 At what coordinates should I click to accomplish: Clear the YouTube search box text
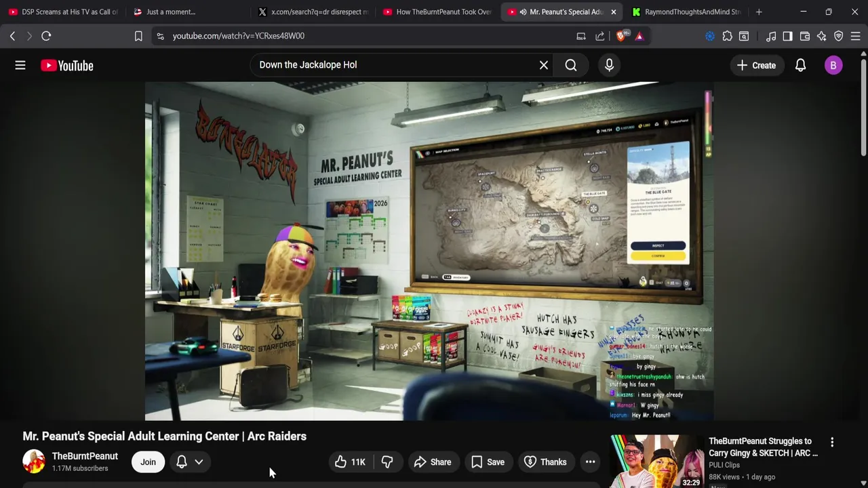tap(543, 65)
